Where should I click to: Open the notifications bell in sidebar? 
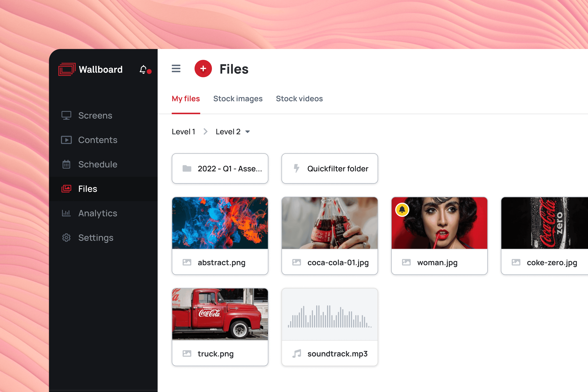[x=143, y=70]
